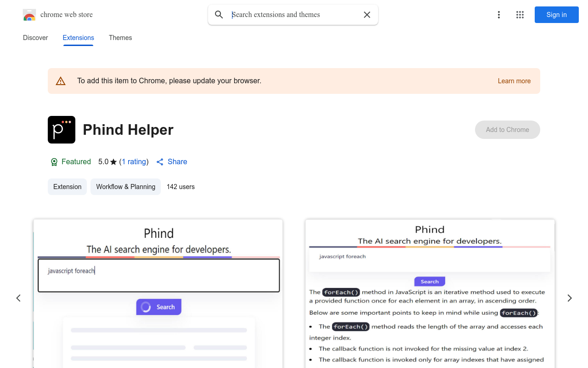Open the Workflow & Planning category chip

click(x=125, y=187)
